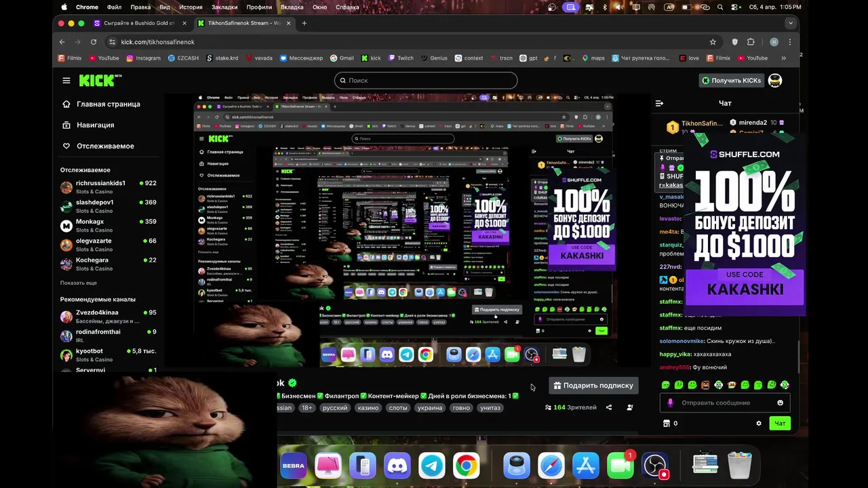Open the Apple menu
This screenshot has height=488, width=868.
(64, 7)
